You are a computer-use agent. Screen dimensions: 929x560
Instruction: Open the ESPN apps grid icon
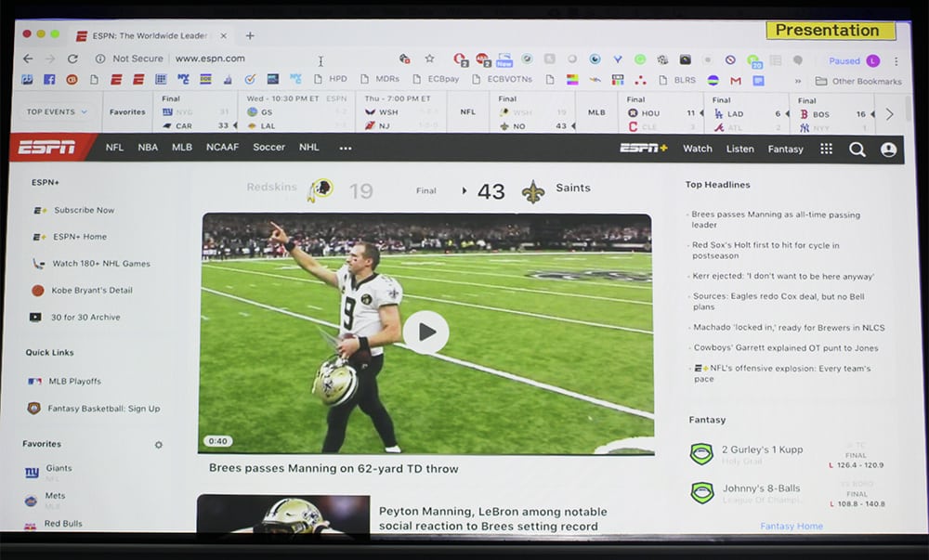[826, 149]
